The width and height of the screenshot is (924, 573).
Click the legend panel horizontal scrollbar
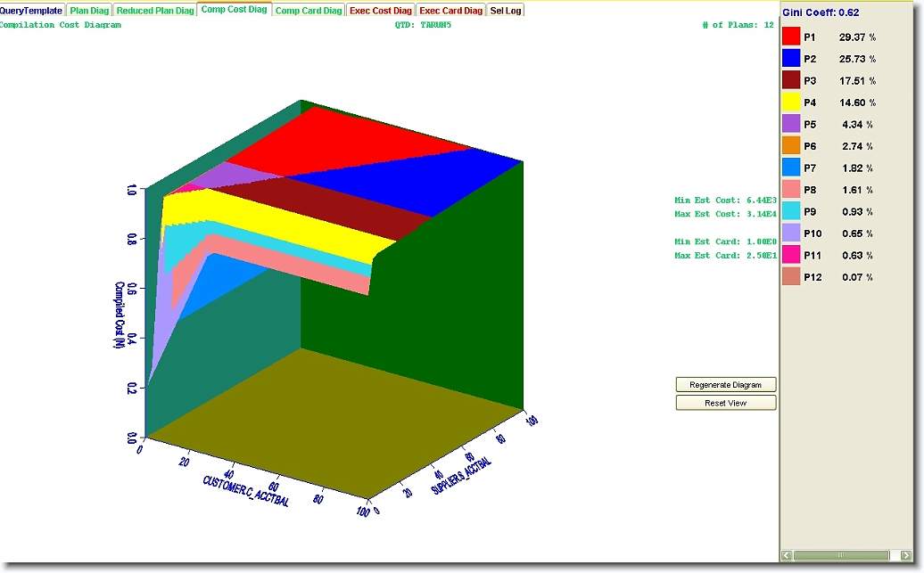(838, 555)
